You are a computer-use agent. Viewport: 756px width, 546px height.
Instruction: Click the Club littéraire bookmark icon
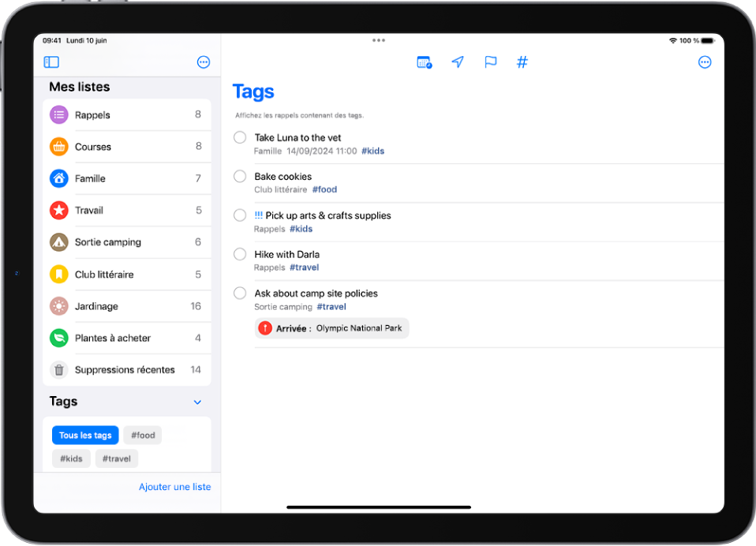(58, 274)
